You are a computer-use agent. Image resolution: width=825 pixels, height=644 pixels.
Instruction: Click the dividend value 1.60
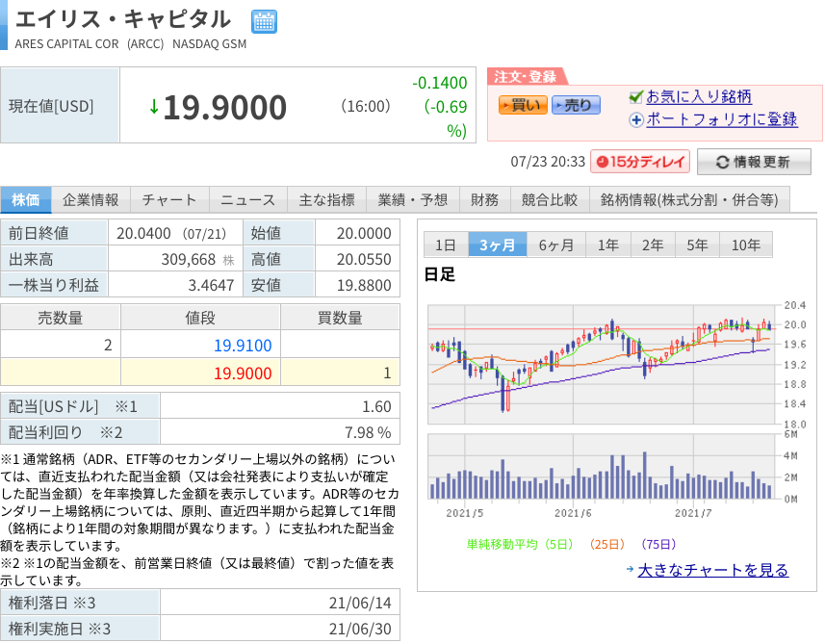click(x=376, y=406)
